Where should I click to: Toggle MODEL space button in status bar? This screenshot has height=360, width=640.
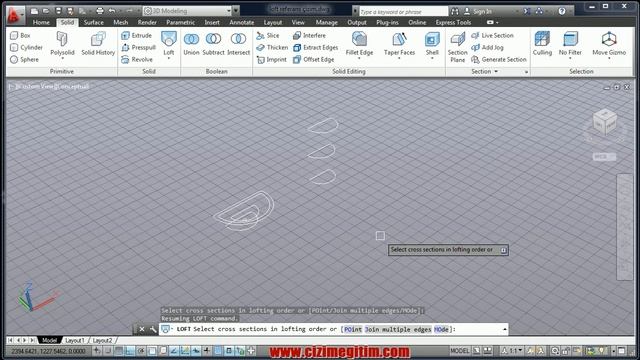click(x=460, y=351)
